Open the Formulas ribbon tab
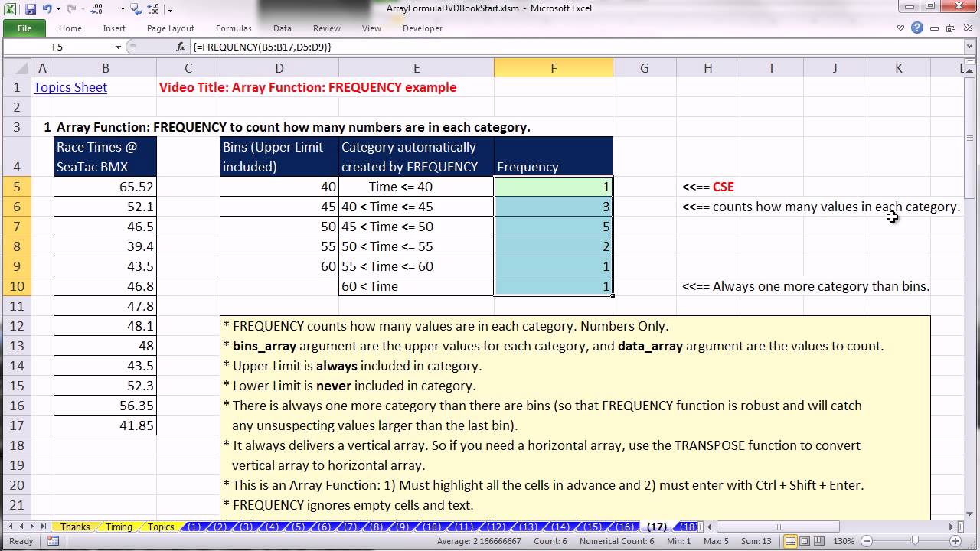Viewport: 980px width, 551px height. coord(234,28)
